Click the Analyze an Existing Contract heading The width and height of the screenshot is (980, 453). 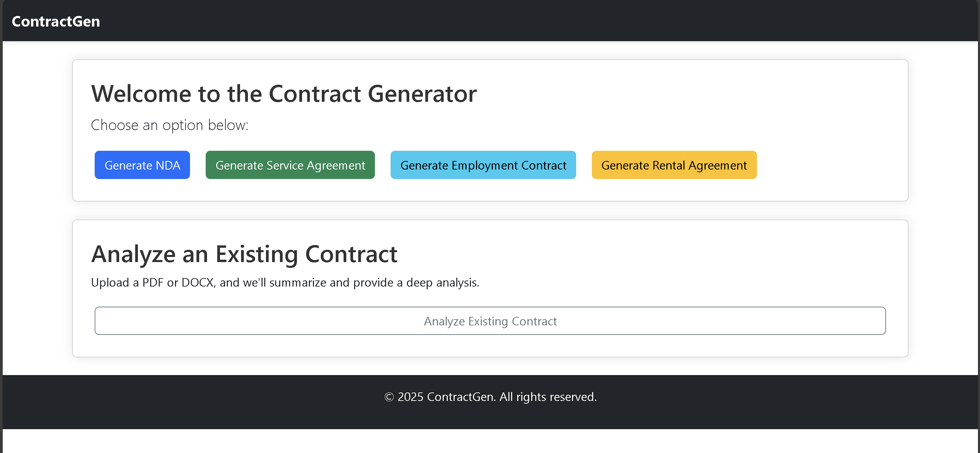(x=244, y=254)
